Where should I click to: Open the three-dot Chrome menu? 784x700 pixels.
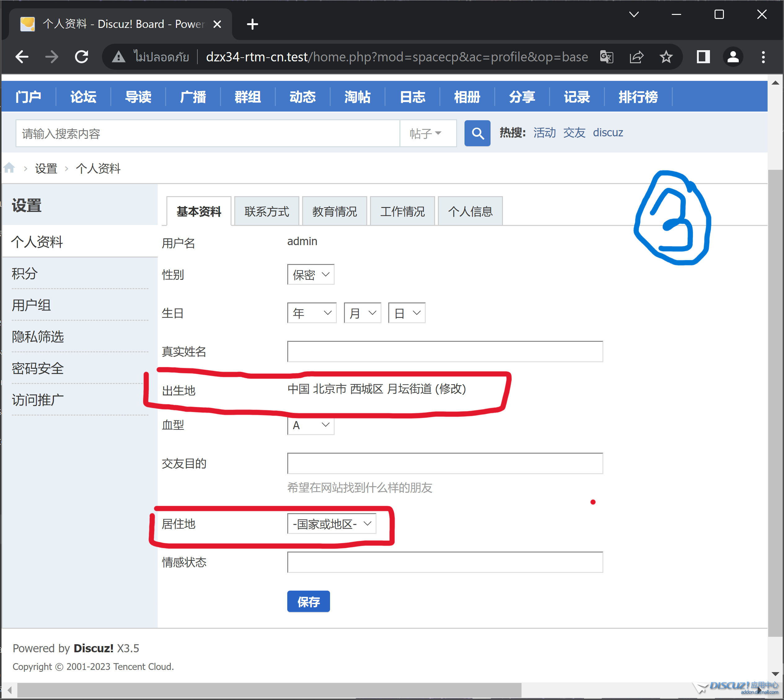coord(763,57)
